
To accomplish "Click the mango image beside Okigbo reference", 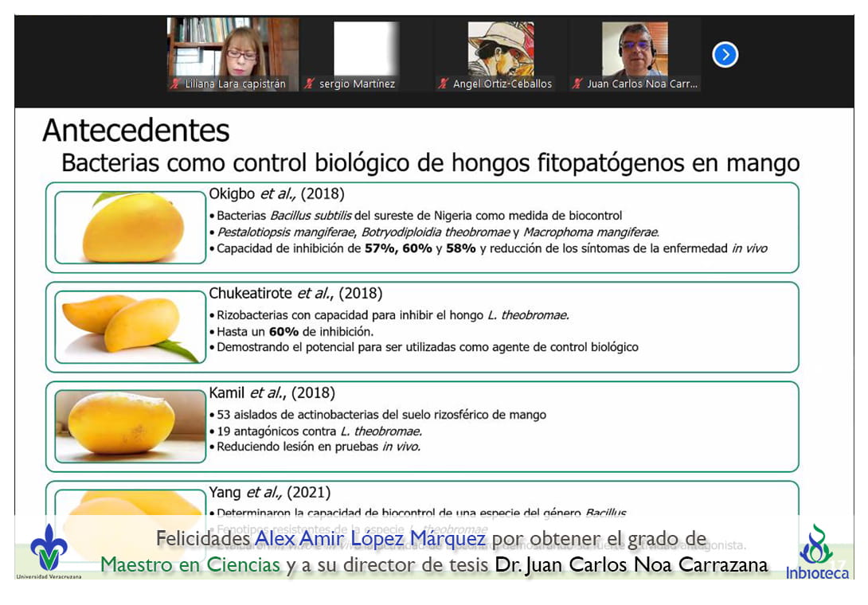I will pos(131,228).
